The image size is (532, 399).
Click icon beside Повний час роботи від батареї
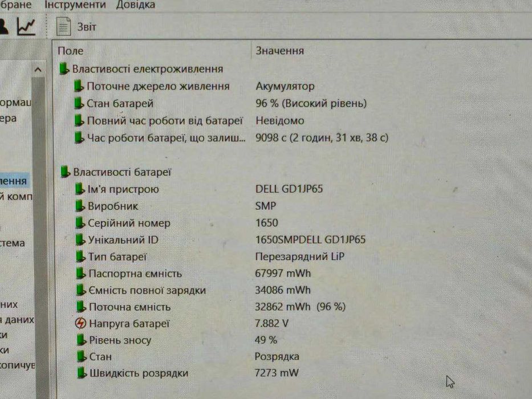[x=79, y=120]
